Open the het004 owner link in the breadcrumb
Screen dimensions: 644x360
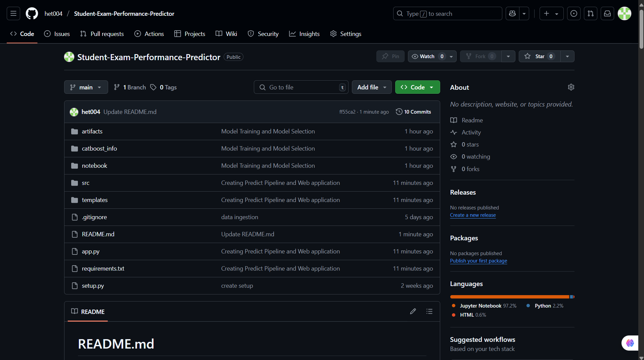[53, 14]
